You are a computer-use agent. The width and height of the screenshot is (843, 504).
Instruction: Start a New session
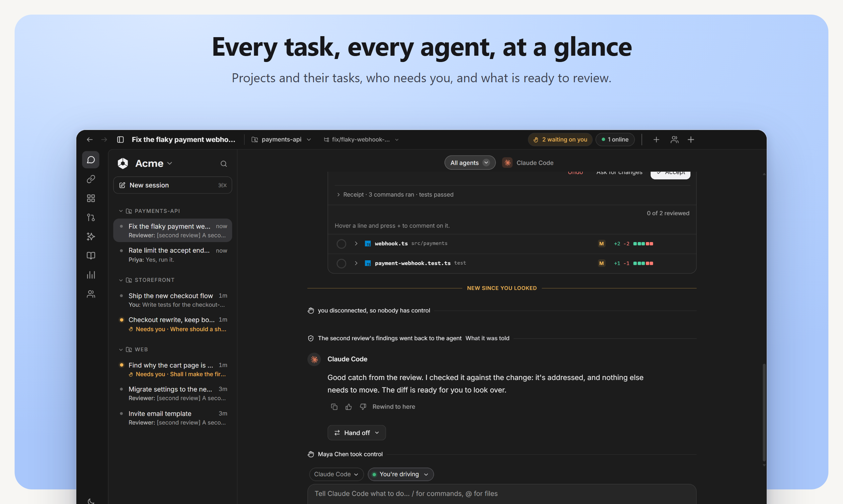coord(173,185)
